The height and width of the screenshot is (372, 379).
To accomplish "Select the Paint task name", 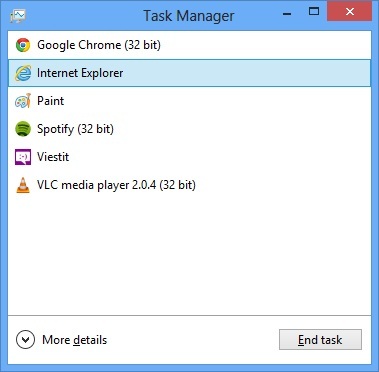I will point(51,101).
